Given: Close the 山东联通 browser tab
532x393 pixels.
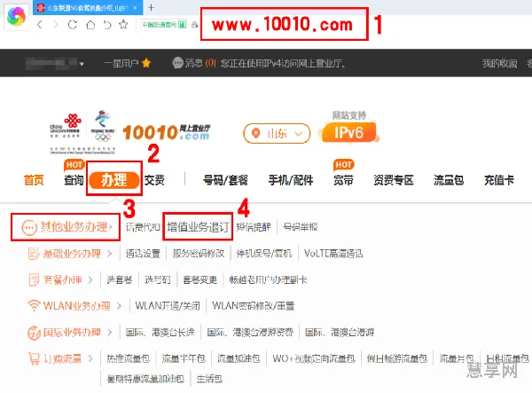Looking at the screenshot, I should [135, 8].
